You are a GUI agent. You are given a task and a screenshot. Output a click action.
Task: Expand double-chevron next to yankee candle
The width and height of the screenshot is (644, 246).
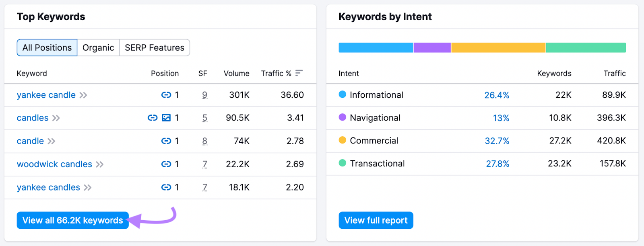click(x=83, y=95)
